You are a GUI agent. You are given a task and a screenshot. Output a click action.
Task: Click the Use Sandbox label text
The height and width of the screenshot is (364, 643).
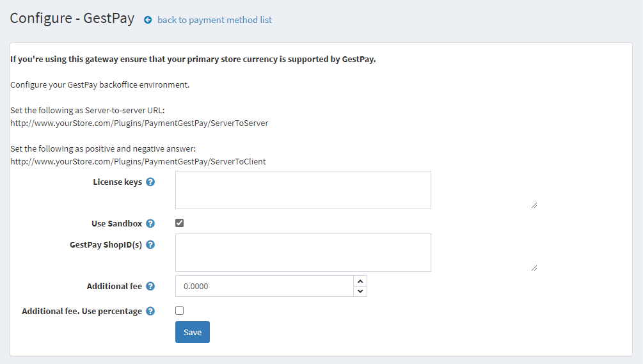[116, 224]
